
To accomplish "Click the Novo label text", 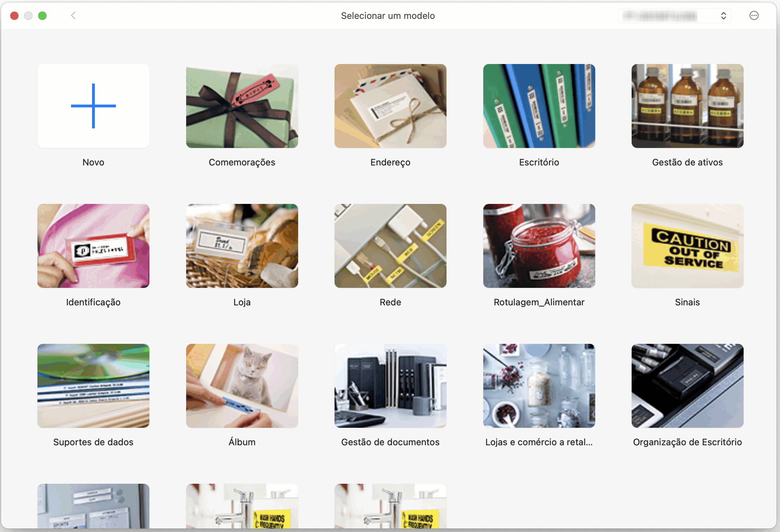I will click(x=93, y=162).
